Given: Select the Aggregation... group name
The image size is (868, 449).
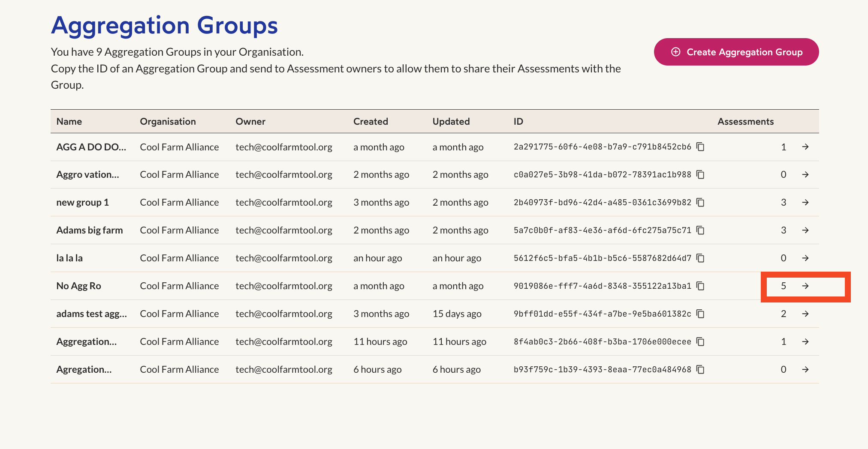Looking at the screenshot, I should [x=87, y=341].
